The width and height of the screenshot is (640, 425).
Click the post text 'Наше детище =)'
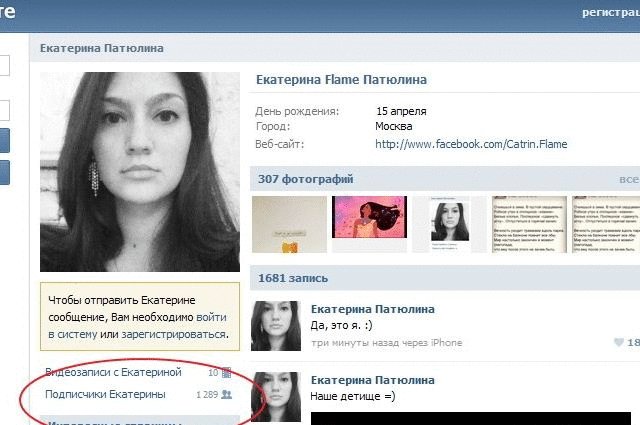353,396
